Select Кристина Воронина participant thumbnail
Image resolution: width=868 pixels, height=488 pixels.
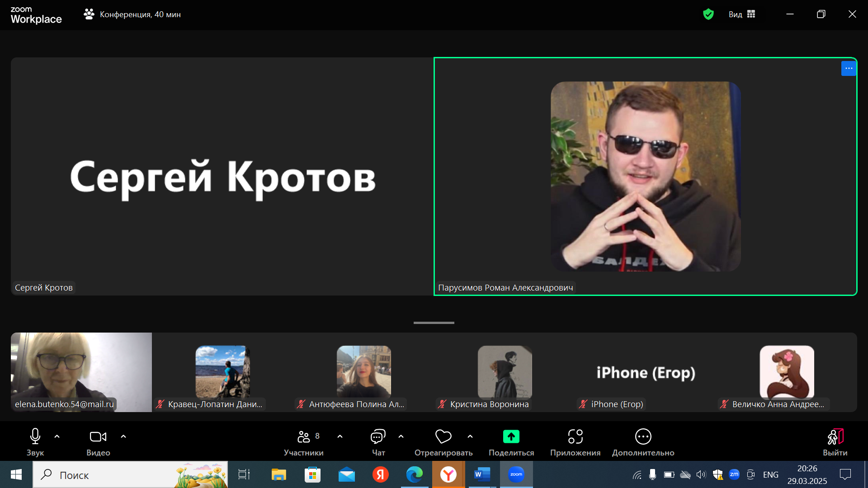pos(505,372)
